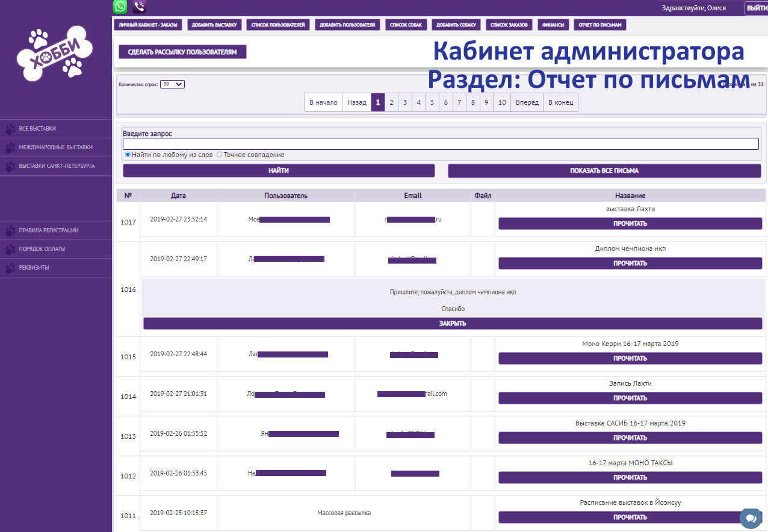
Task: Click date 2019-02-25 10:15:37 cell
Action: (x=178, y=513)
